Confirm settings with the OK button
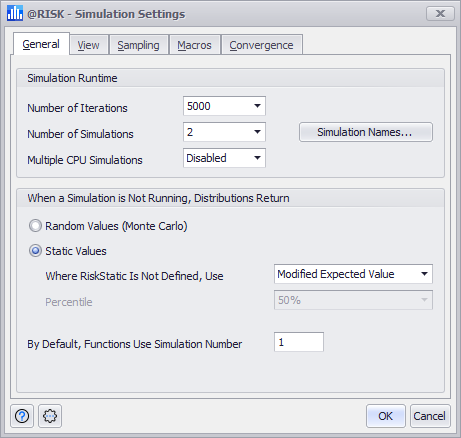461x438 pixels. point(386,416)
